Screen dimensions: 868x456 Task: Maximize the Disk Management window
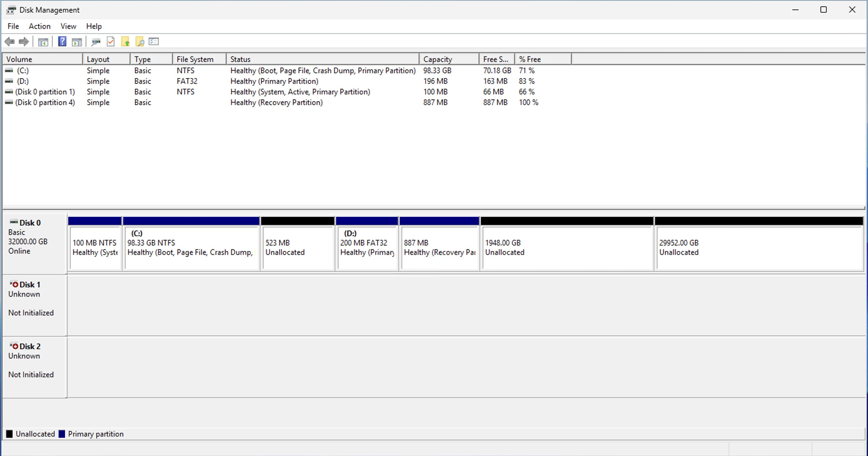click(x=824, y=10)
